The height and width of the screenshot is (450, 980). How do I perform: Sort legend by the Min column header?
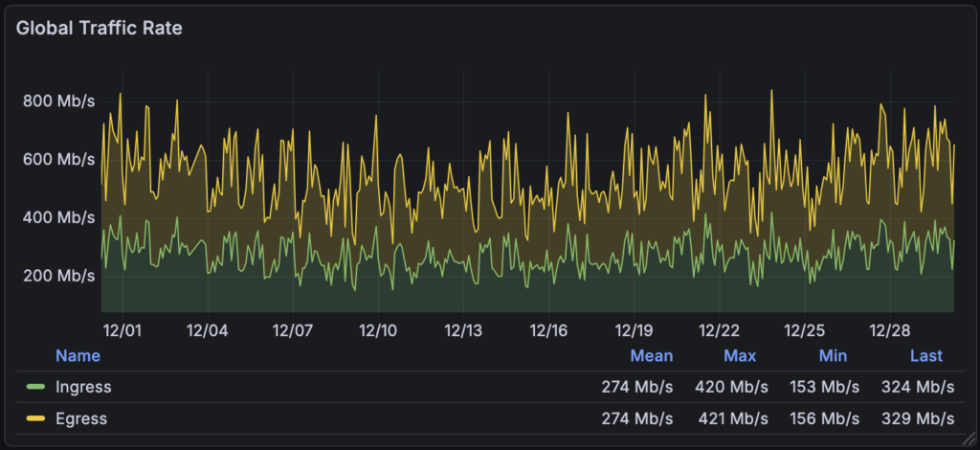tap(833, 356)
